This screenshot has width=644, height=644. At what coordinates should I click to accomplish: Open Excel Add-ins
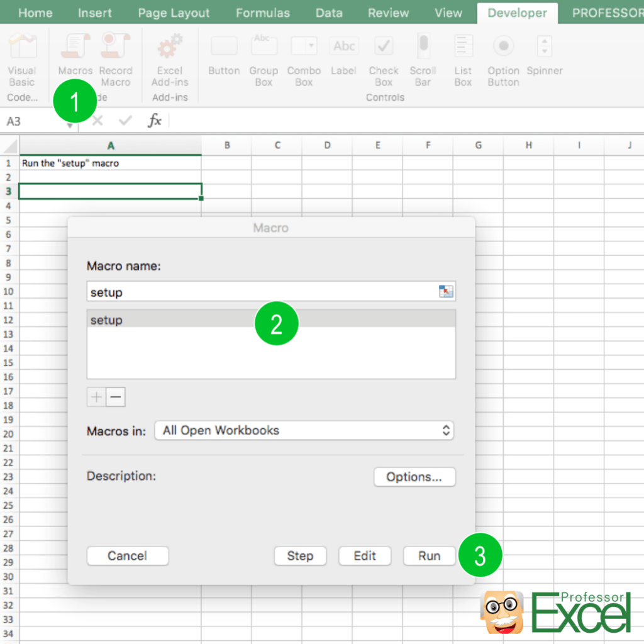pyautogui.click(x=170, y=60)
